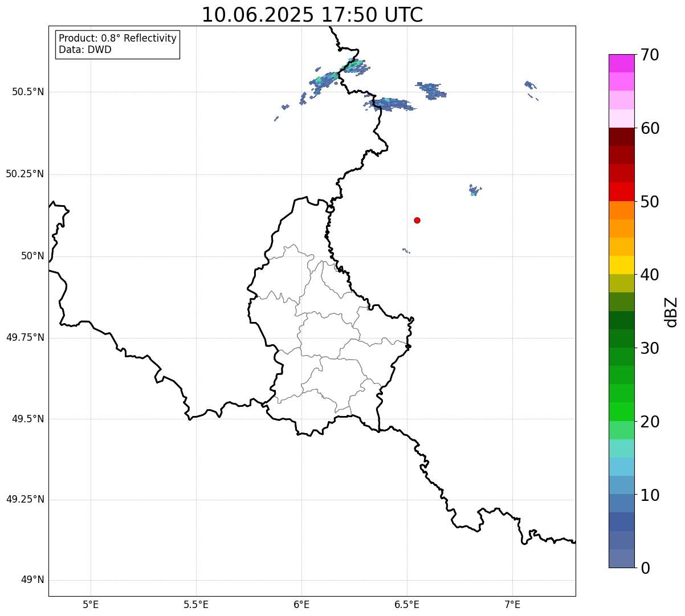Click the 6.5°E longitude label

[x=407, y=605]
